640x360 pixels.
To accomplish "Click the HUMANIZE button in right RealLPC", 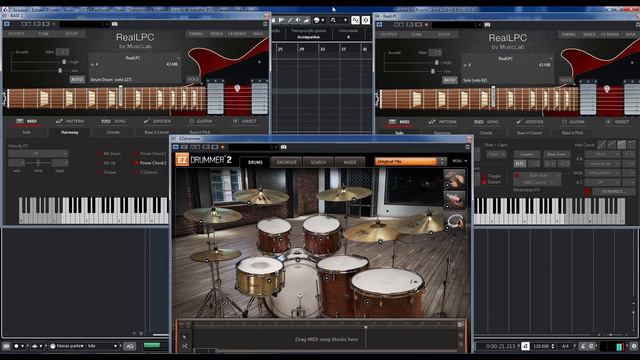I will pos(614,191).
